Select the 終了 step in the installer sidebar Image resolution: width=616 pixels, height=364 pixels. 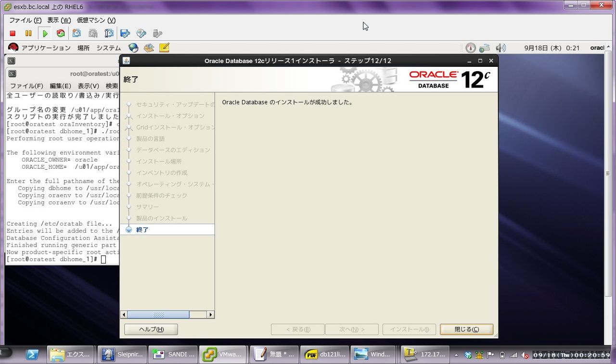[142, 230]
